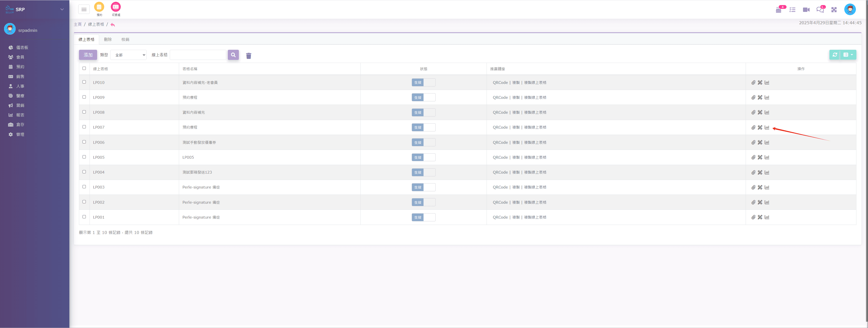868x328 pixels.
Task: Open the video camera icon in header
Action: pyautogui.click(x=806, y=10)
